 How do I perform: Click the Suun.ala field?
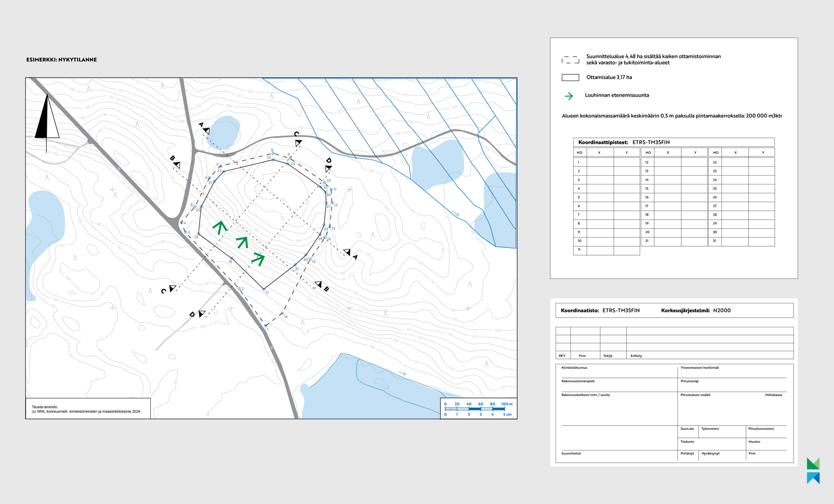tap(688, 432)
